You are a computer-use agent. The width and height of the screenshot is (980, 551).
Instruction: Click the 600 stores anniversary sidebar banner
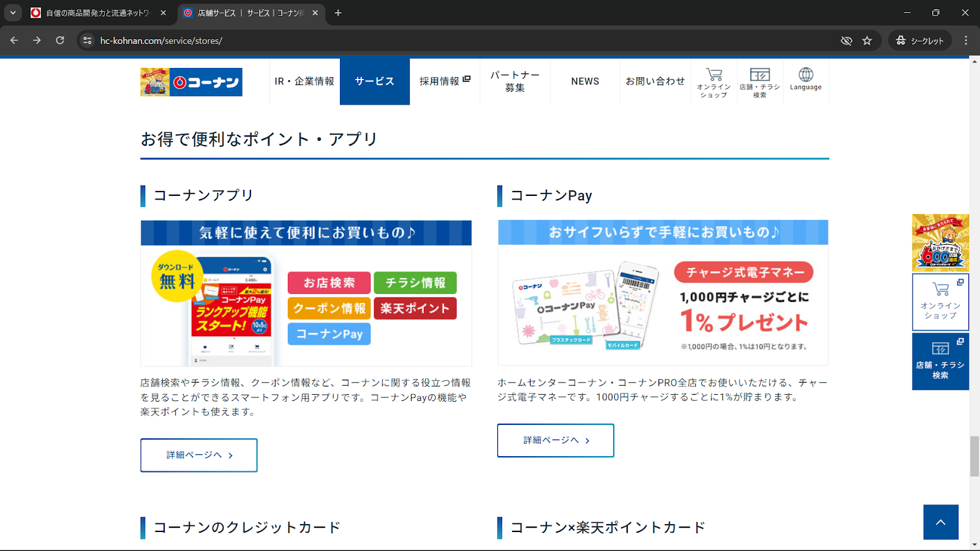tap(940, 242)
